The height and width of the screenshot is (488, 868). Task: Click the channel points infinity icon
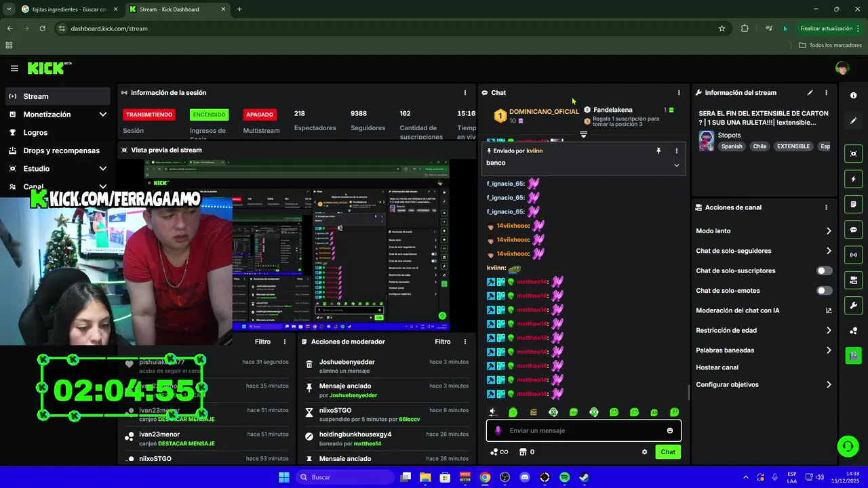click(x=499, y=452)
